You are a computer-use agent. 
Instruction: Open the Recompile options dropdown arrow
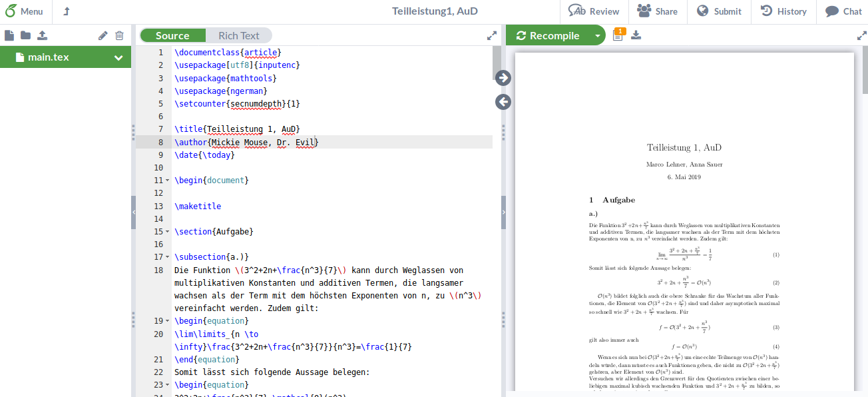tap(597, 36)
